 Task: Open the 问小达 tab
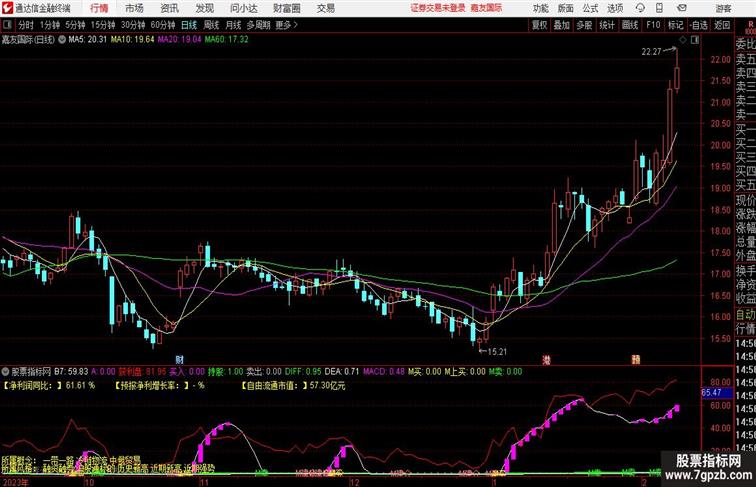coord(243,8)
